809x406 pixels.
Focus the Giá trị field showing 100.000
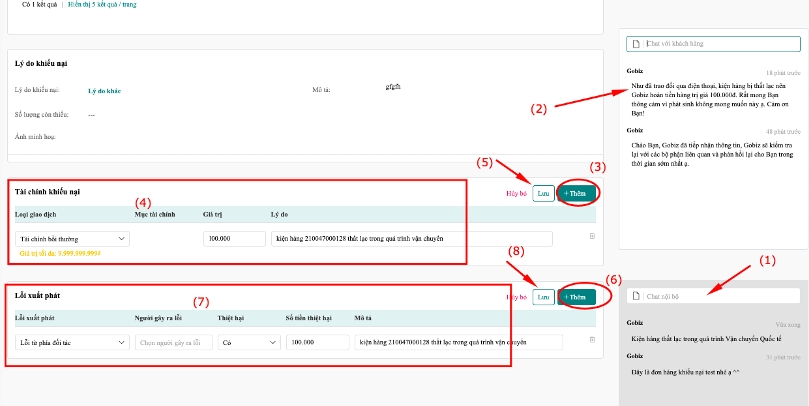point(231,239)
